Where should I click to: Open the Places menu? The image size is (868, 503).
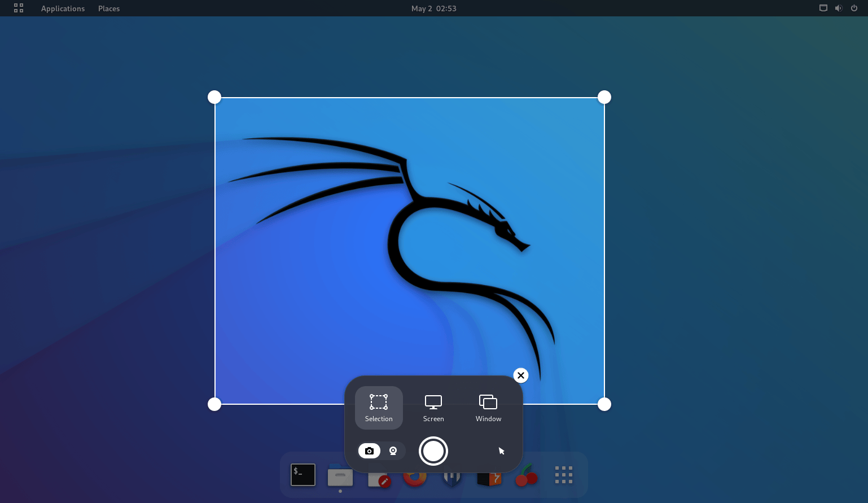click(x=109, y=8)
